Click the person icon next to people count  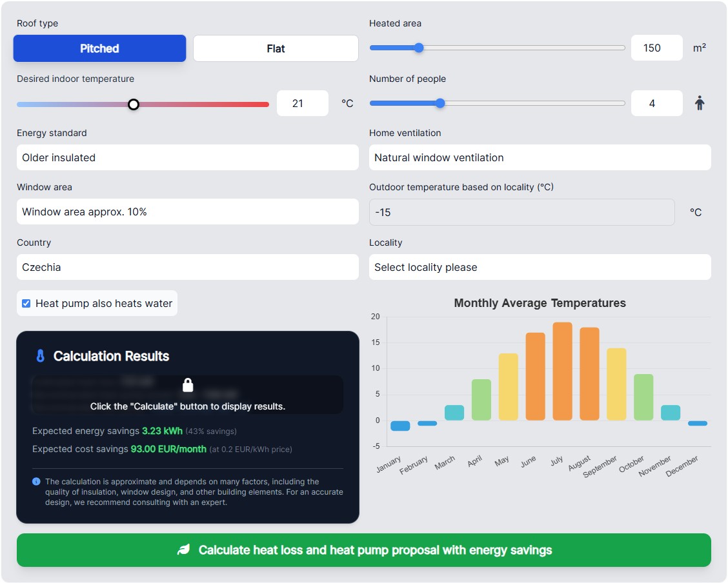(700, 103)
